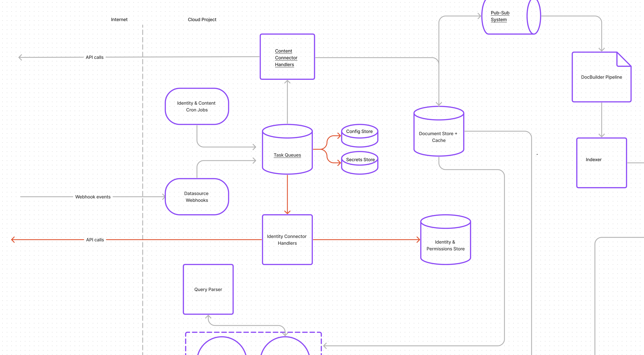The image size is (644, 355).
Task: Select the Cloud Project zone label
Action: coord(202,20)
